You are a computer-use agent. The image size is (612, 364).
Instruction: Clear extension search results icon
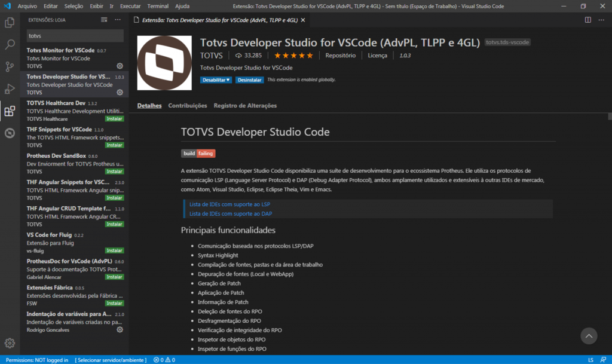pyautogui.click(x=104, y=20)
